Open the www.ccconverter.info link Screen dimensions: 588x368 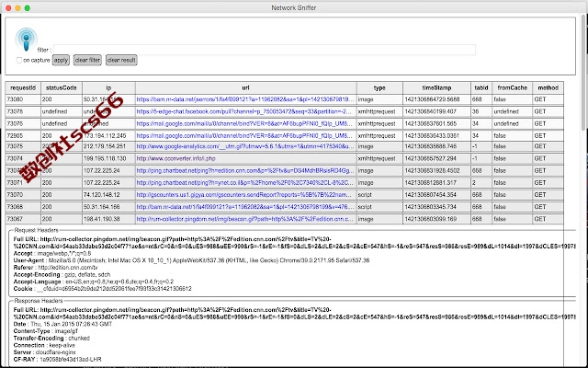click(175, 158)
